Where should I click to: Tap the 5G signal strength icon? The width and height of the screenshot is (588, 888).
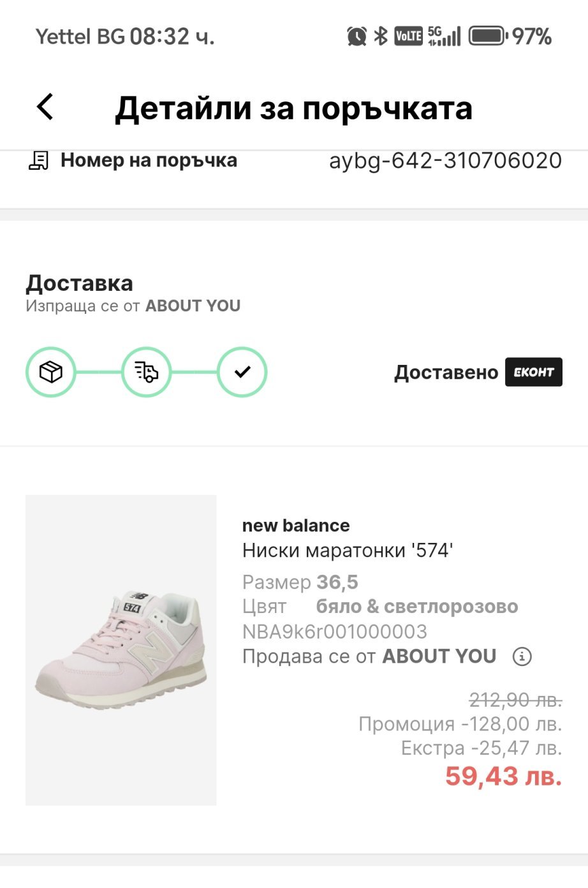click(444, 36)
